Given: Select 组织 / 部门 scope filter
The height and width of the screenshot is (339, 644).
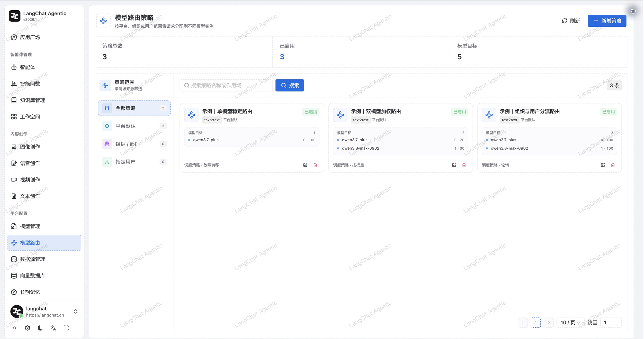Looking at the screenshot, I should pyautogui.click(x=134, y=144).
